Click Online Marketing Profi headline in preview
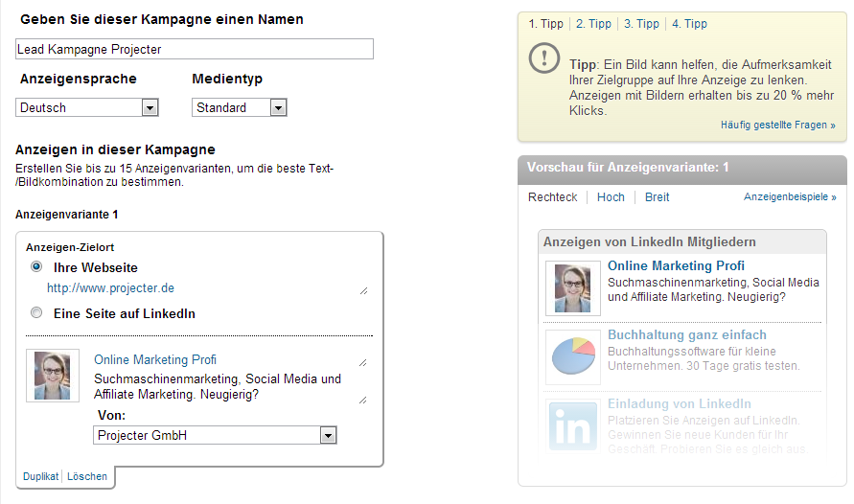854x504 pixels. coord(676,265)
